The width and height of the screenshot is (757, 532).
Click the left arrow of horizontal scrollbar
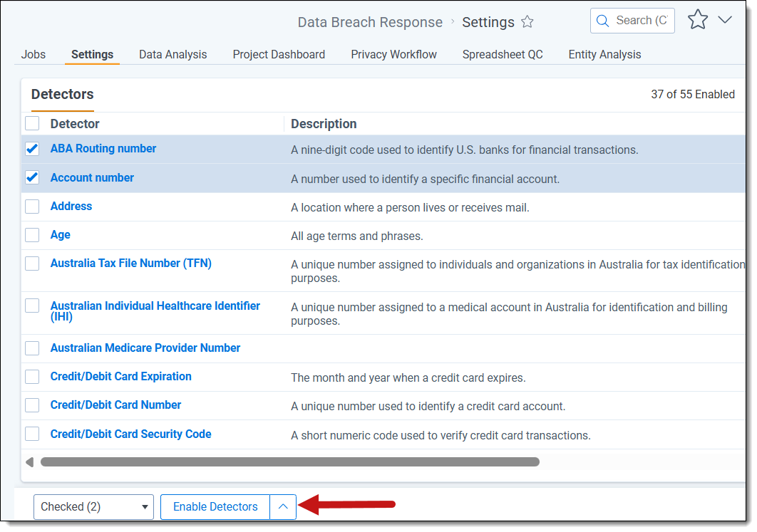click(x=29, y=462)
